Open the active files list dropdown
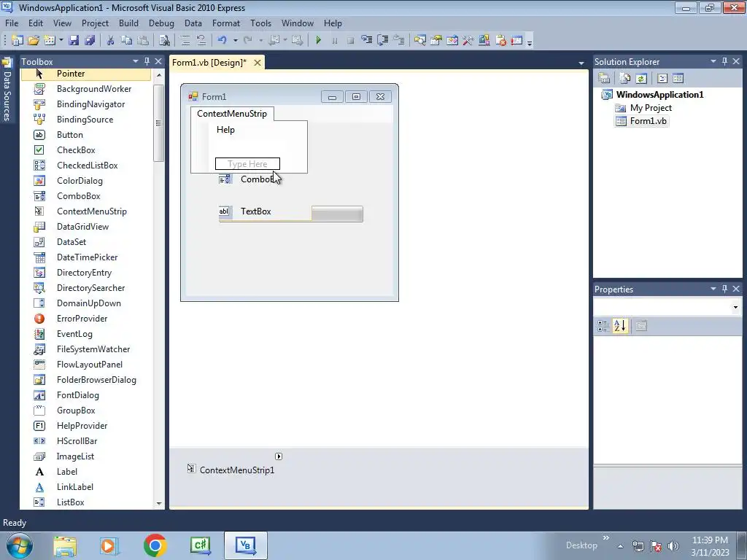This screenshot has height=560, width=747. [581, 63]
